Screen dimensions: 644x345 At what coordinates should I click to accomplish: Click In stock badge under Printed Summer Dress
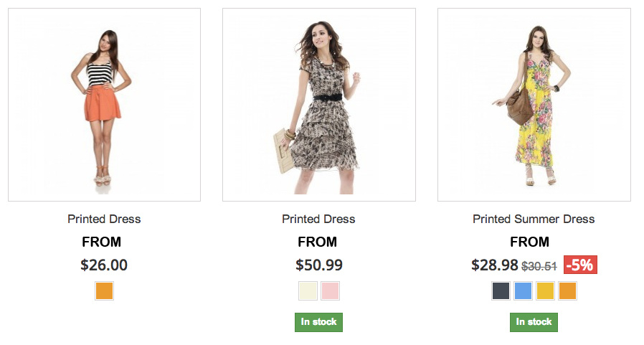[534, 322]
